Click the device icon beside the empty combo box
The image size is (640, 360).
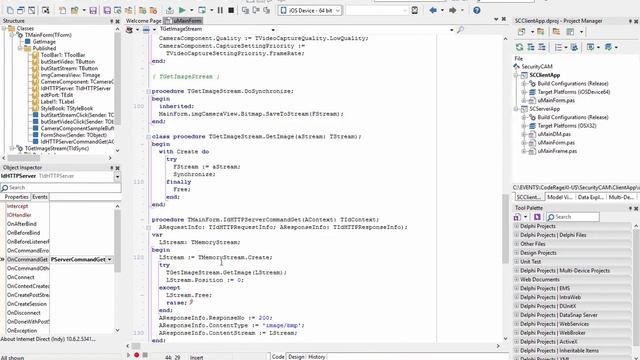pyautogui.click(x=414, y=10)
